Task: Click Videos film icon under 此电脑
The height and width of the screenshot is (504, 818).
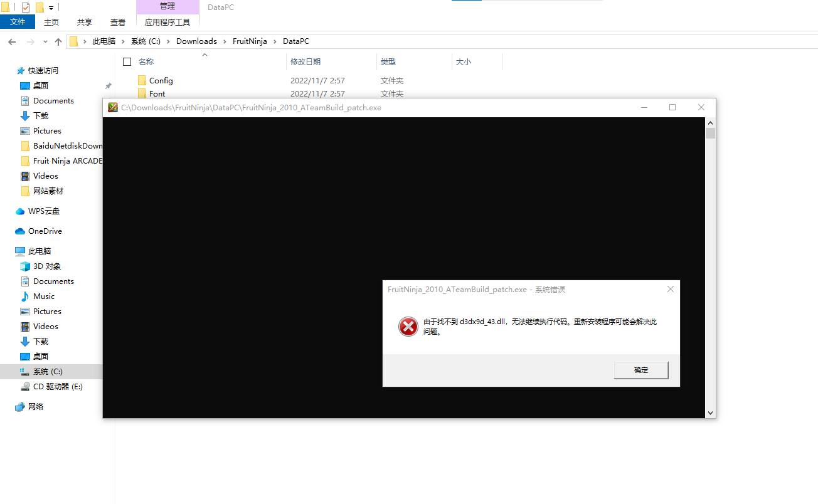Action: 25,327
